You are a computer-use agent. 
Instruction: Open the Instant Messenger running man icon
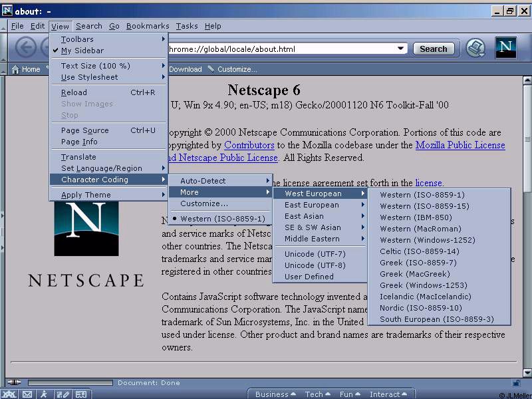click(44, 394)
